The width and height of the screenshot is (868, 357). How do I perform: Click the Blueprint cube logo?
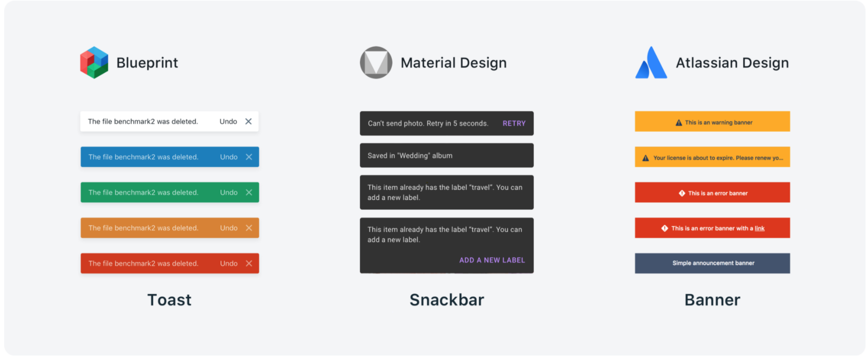click(94, 63)
